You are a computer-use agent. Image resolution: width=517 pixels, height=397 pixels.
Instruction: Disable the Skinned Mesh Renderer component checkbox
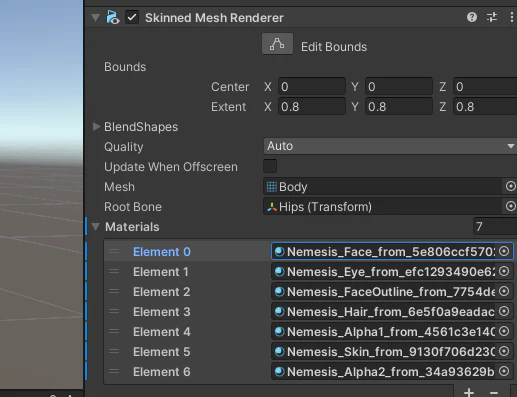132,17
